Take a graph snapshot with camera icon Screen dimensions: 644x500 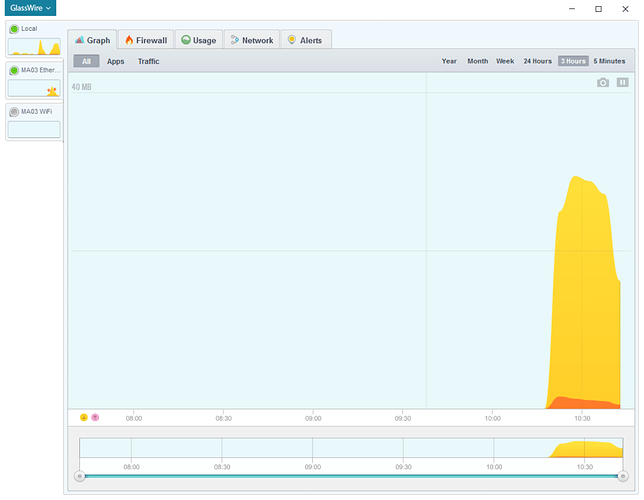coord(603,83)
